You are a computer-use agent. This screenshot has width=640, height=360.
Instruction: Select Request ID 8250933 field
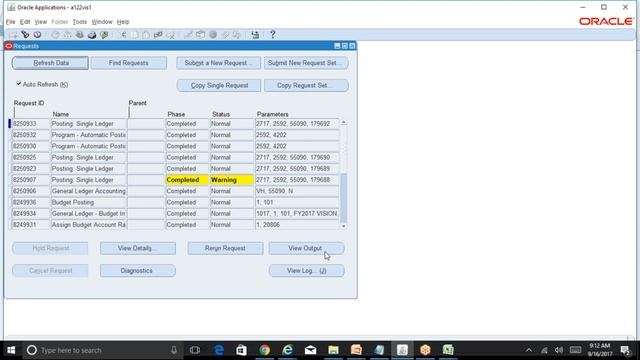click(31, 124)
